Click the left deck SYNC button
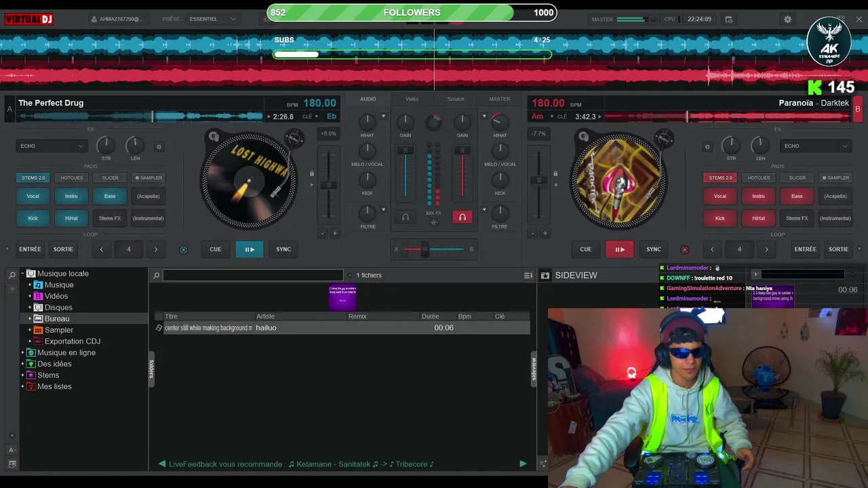The image size is (868, 488). coord(283,249)
